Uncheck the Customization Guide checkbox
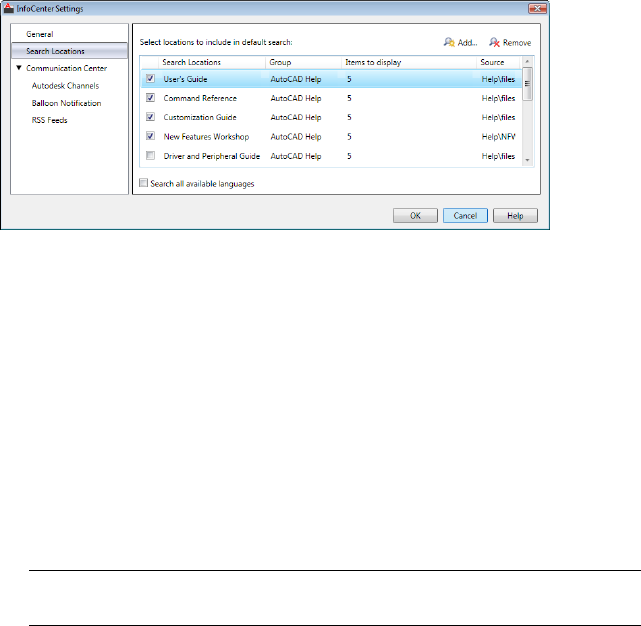The width and height of the screenshot is (641, 626). click(x=150, y=117)
